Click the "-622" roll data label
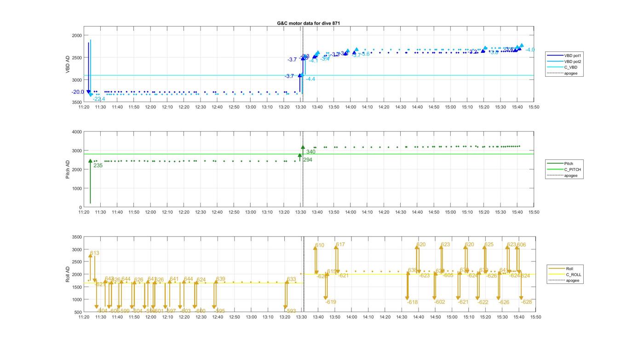This screenshot has height=351, width=644. (x=483, y=302)
